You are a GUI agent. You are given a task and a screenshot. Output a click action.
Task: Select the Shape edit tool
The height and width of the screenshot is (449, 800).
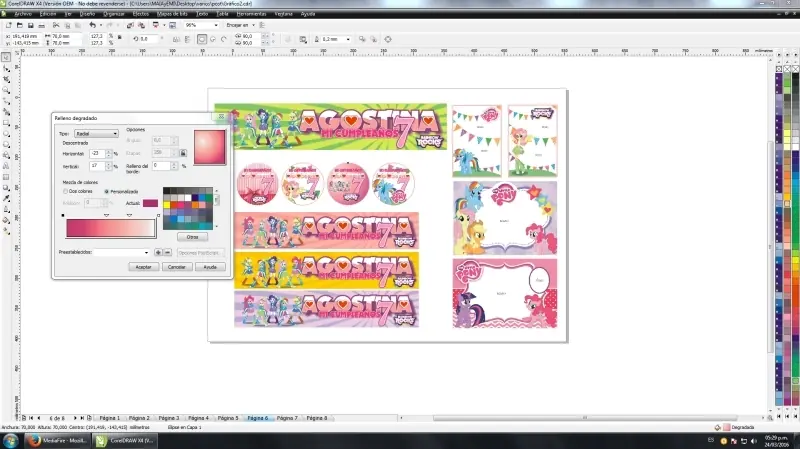point(6,68)
